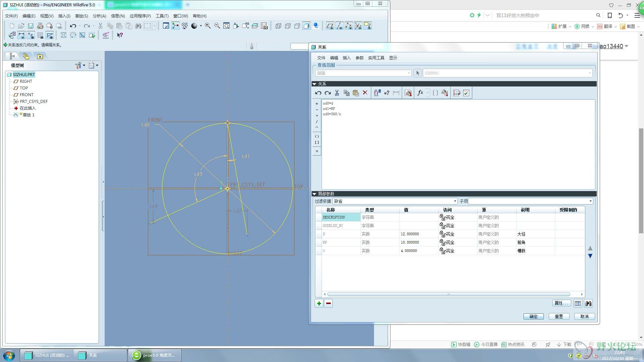Click the context help arrow-question icon
This screenshot has width=644, height=362.
(x=120, y=35)
